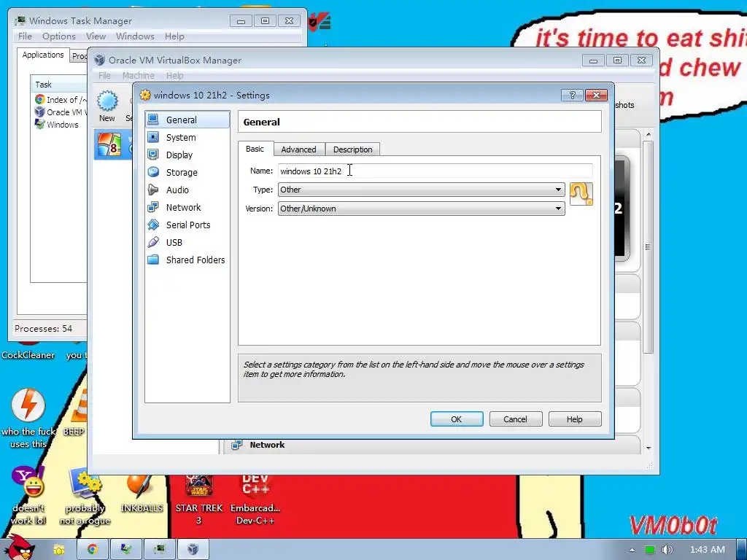
Task: Open the who the fuck uses this desktop icon
Action: pyautogui.click(x=28, y=418)
